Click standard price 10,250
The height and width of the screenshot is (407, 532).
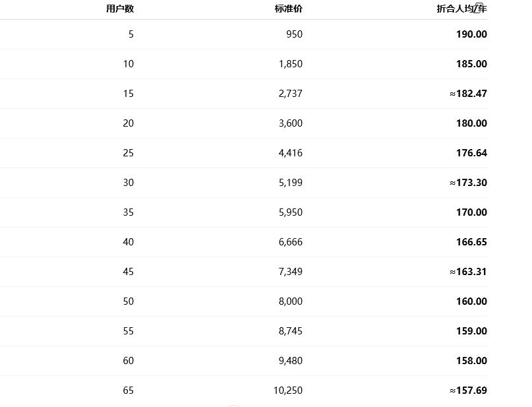coord(288,391)
